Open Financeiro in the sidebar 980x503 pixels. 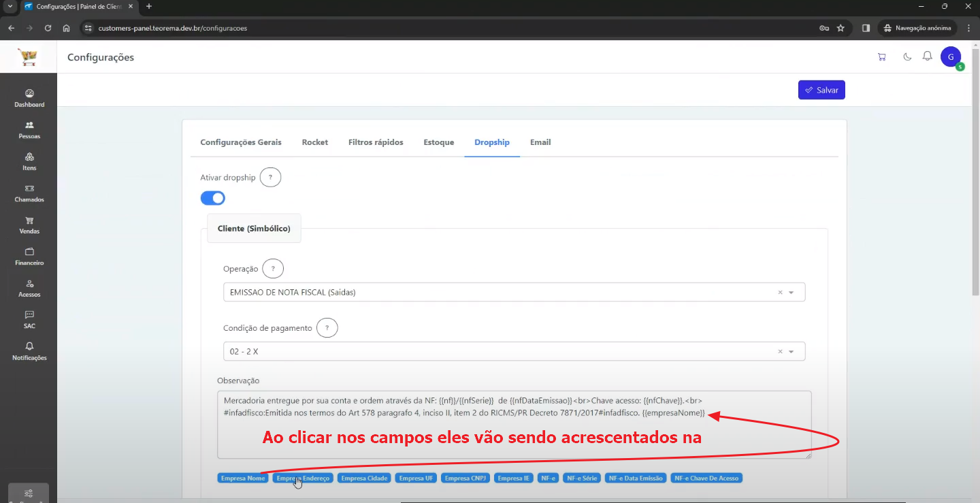pos(29,257)
